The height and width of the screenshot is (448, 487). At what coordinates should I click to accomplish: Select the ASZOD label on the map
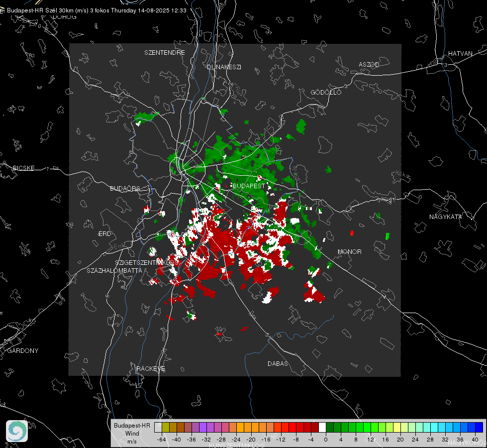[x=369, y=64]
